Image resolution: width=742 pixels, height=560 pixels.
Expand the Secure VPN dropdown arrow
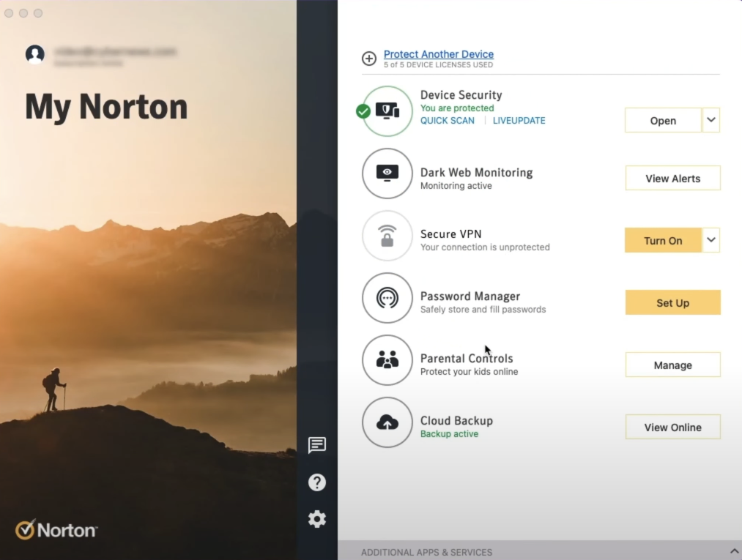coord(711,240)
